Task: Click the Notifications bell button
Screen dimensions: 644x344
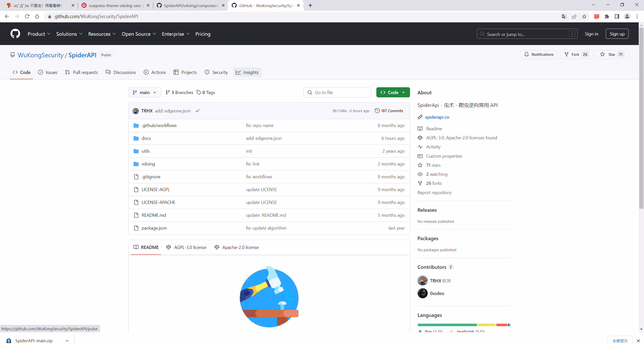Action: [539, 55]
